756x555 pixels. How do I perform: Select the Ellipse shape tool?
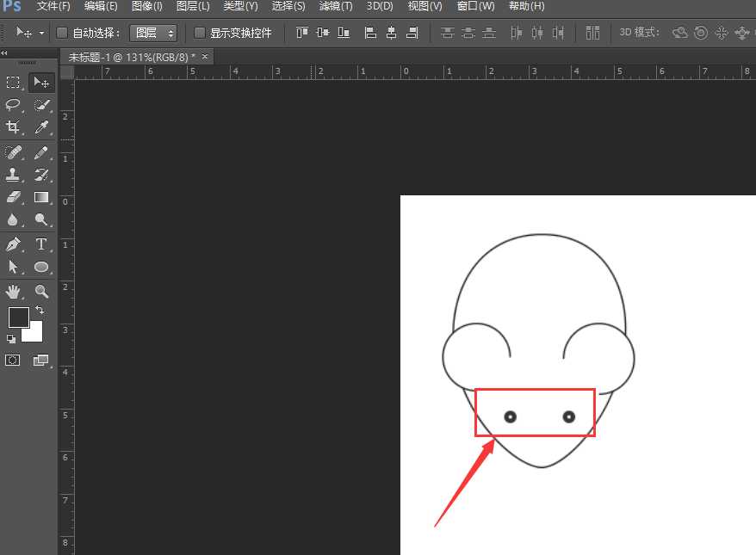[41, 267]
